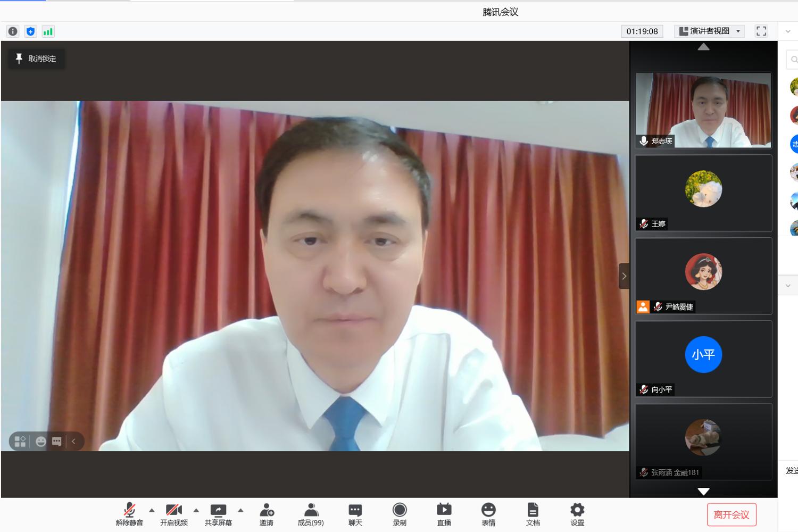Click the chat bubble icon on video overlay

tap(56, 441)
